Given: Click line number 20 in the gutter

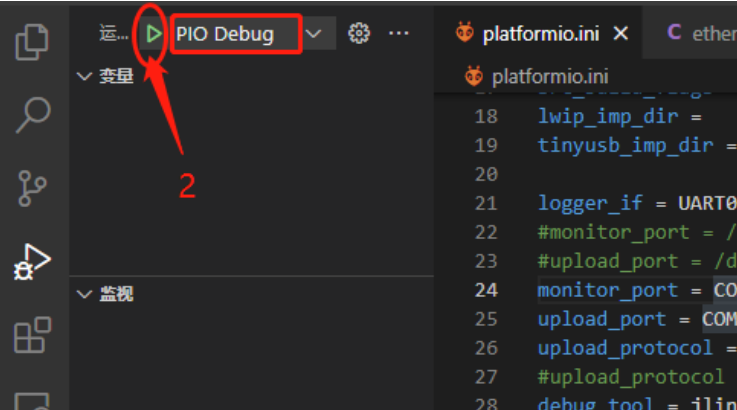Looking at the screenshot, I should click(486, 174).
